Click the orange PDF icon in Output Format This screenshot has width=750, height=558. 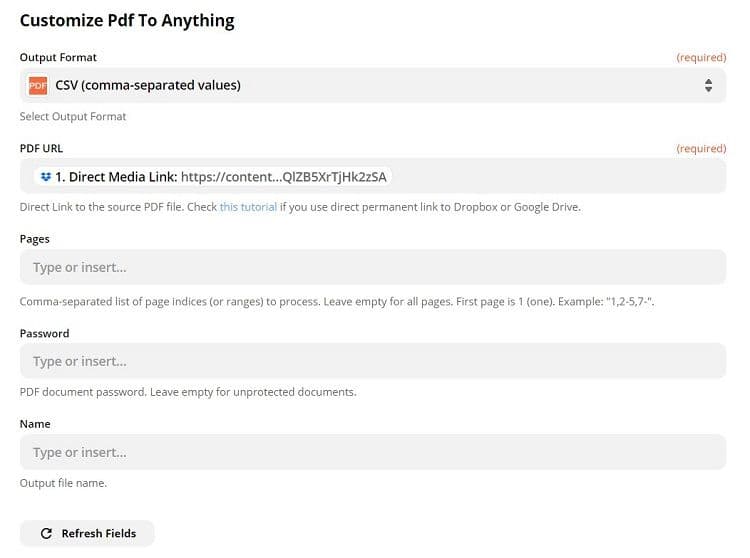coord(38,86)
